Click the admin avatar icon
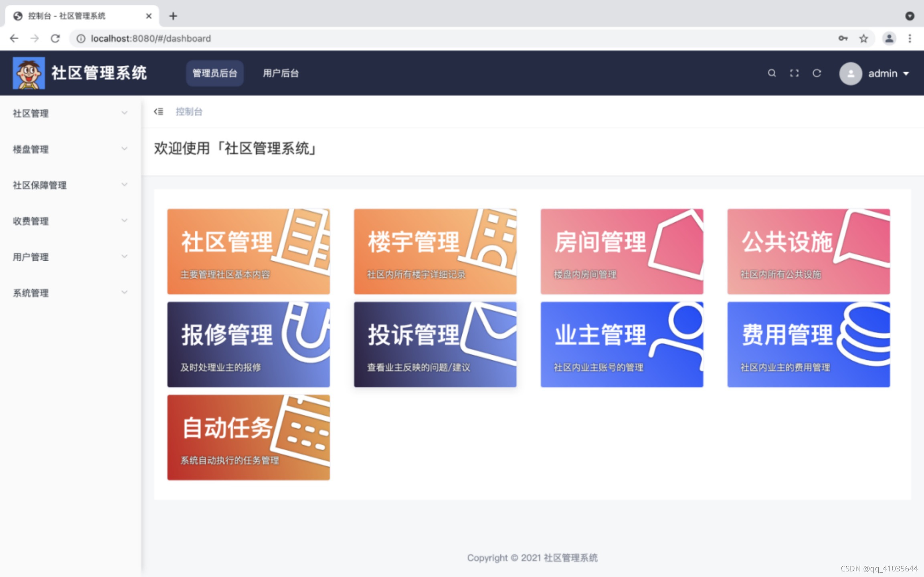 tap(850, 74)
